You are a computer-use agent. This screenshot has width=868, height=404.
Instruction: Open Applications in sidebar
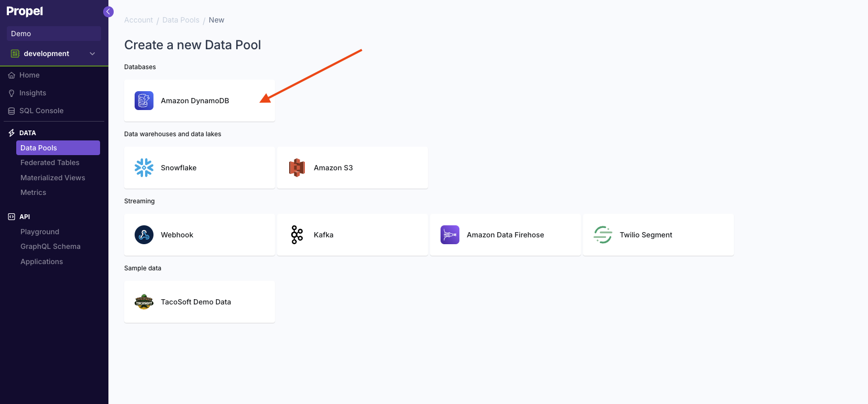coord(42,262)
